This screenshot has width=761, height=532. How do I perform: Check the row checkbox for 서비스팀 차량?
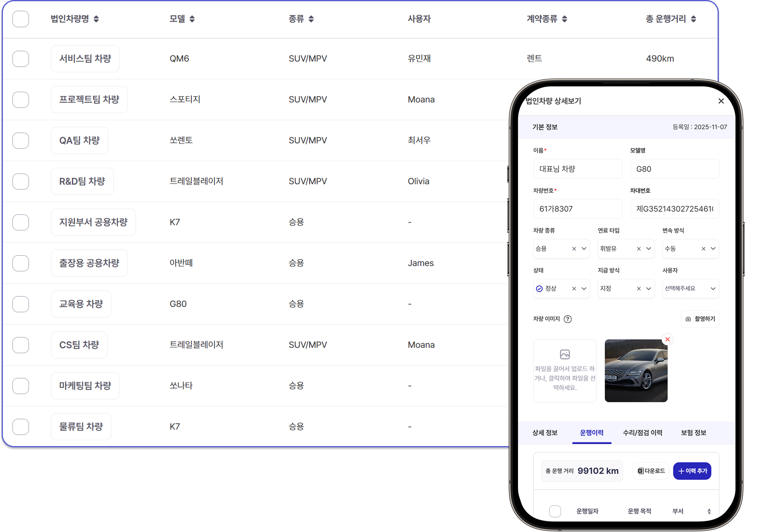click(x=21, y=59)
